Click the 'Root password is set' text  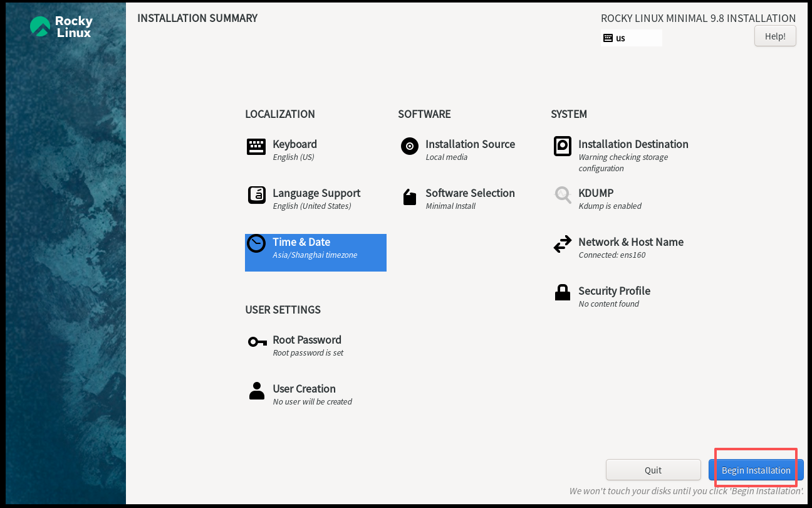click(x=308, y=353)
